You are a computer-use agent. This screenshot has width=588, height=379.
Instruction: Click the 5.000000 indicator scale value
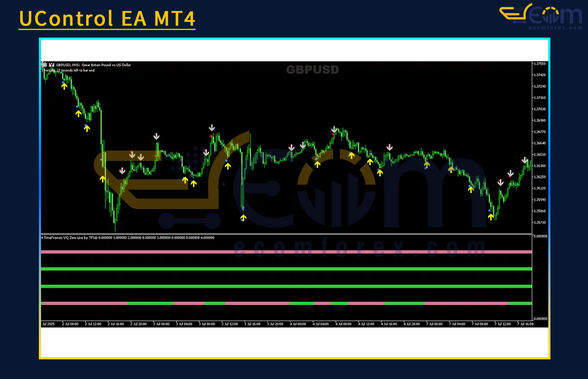point(540,236)
